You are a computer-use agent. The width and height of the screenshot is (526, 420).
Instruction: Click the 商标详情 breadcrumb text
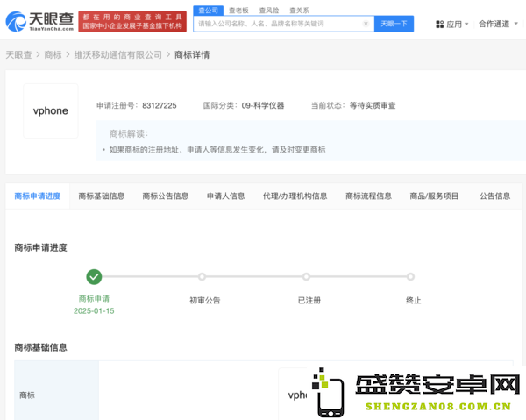click(192, 54)
